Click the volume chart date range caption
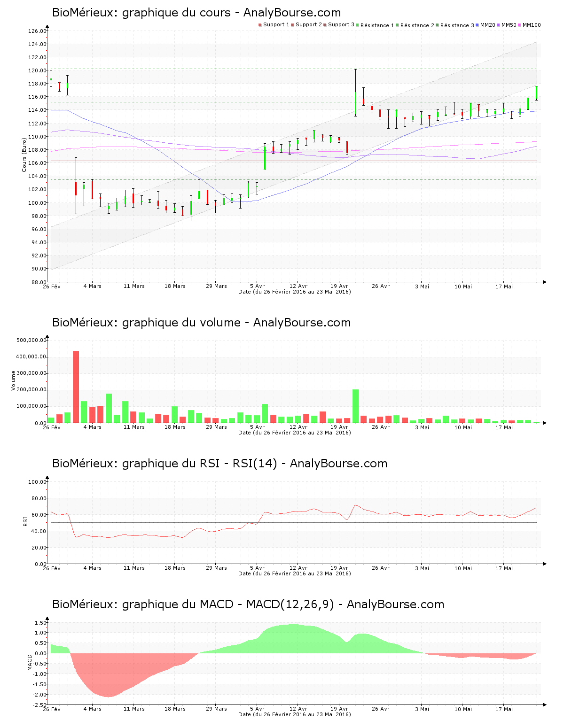This screenshot has width=564, height=728. point(295,433)
